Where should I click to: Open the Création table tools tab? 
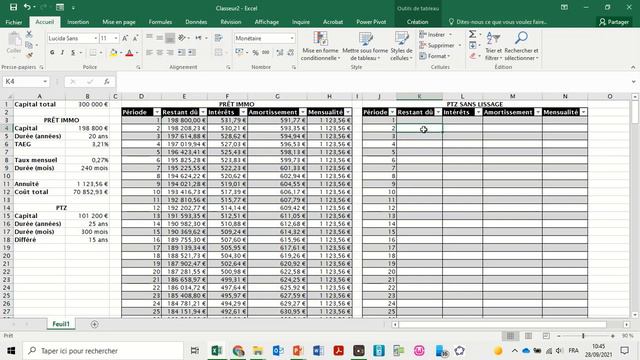coord(418,22)
